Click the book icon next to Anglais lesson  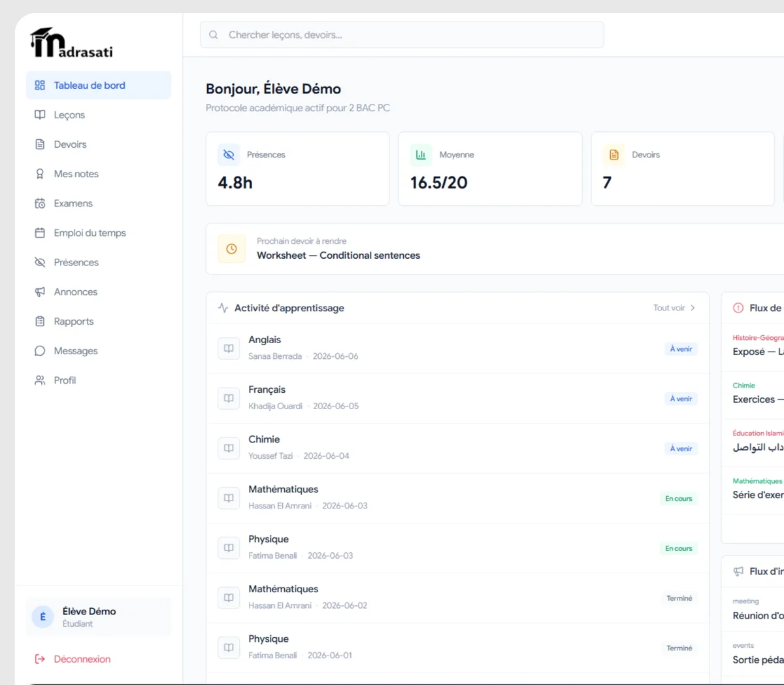[229, 348]
